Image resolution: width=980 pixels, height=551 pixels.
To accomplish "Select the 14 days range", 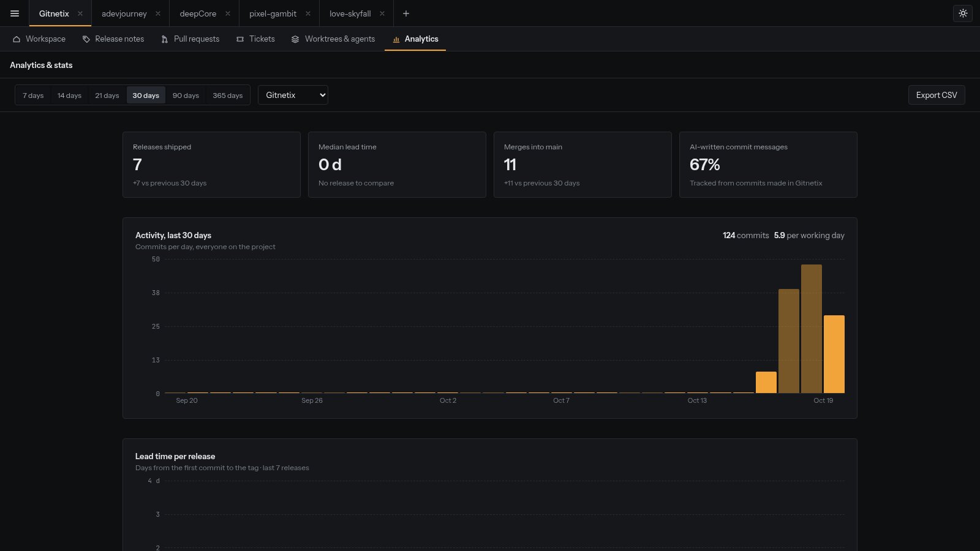I will click(69, 96).
